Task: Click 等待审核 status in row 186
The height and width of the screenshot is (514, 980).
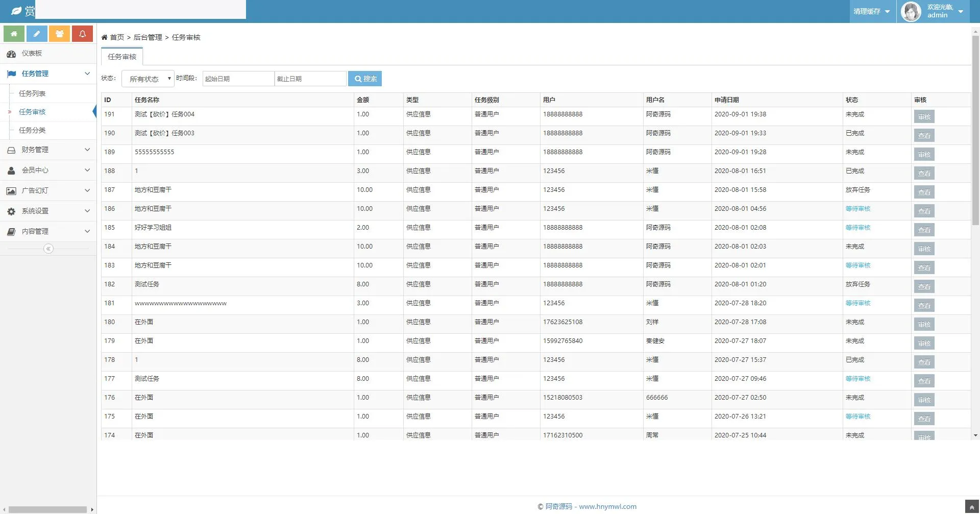Action: click(x=858, y=209)
